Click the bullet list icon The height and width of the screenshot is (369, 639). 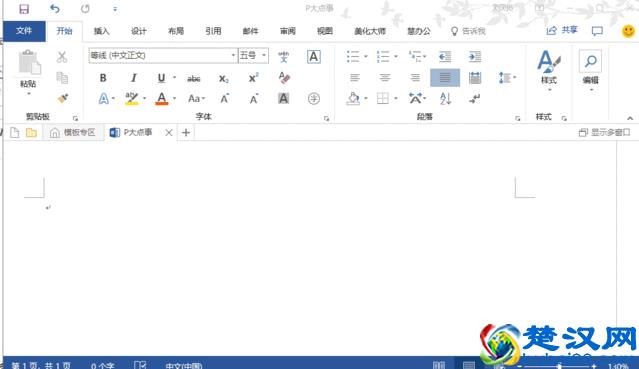[353, 56]
